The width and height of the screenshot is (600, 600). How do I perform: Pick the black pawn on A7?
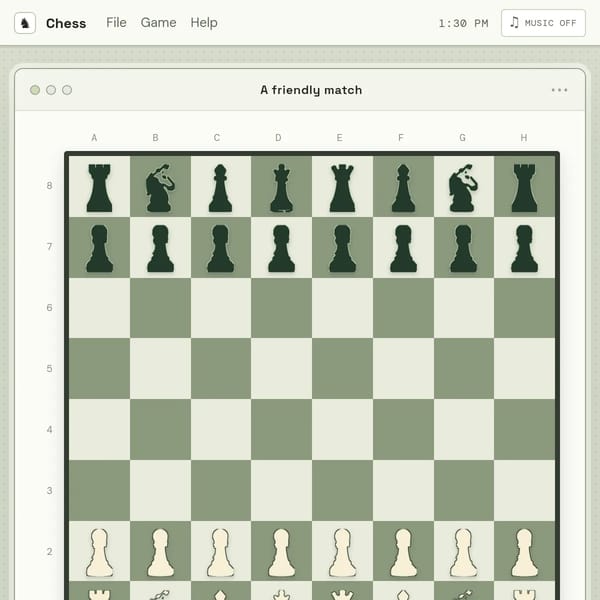pyautogui.click(x=99, y=248)
